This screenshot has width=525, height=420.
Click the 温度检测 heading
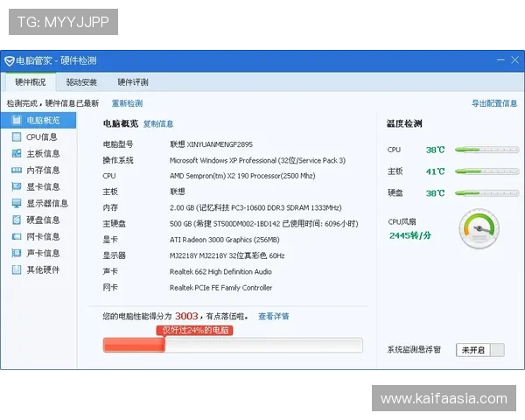point(404,123)
